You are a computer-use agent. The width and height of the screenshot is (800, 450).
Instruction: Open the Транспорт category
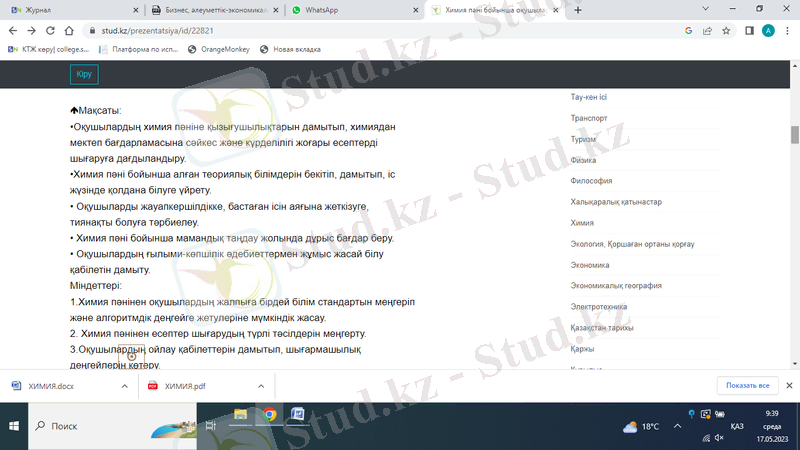coord(589,118)
